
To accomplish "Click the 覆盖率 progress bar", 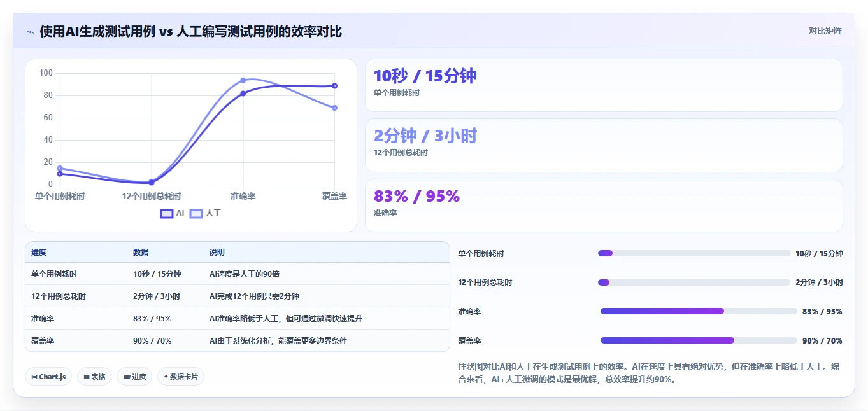I will pos(699,340).
